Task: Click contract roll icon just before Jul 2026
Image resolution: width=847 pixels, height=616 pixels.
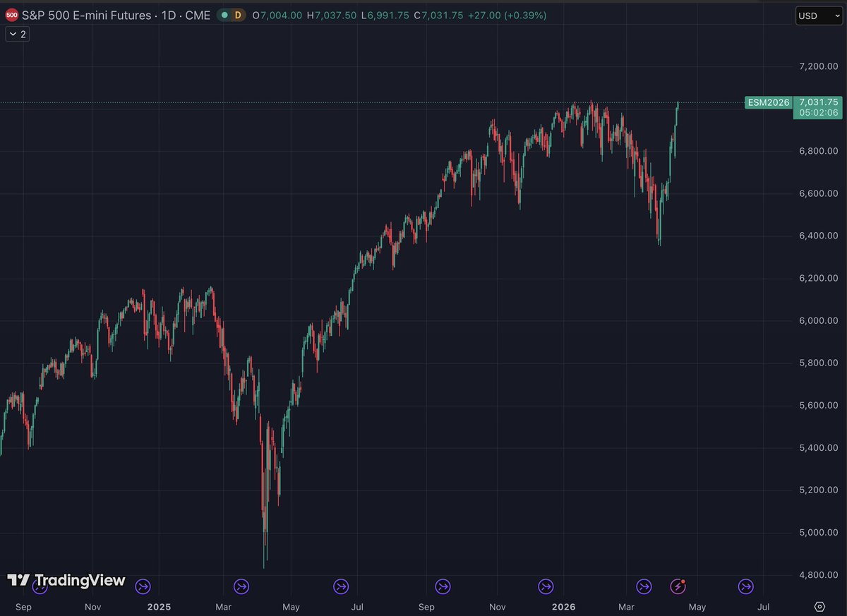Action: (x=746, y=586)
